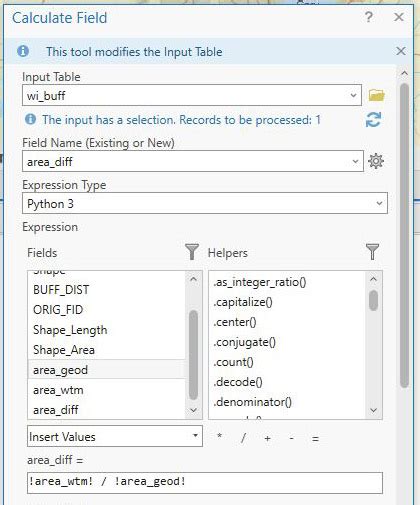This screenshot has height=505, width=420.
Task: Open field properties gear icon
Action: (x=376, y=161)
